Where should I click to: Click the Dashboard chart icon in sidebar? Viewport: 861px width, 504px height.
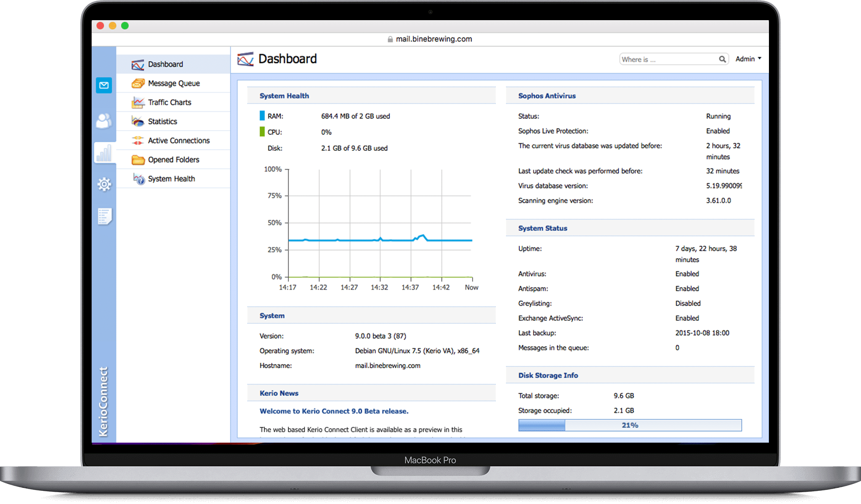138,64
